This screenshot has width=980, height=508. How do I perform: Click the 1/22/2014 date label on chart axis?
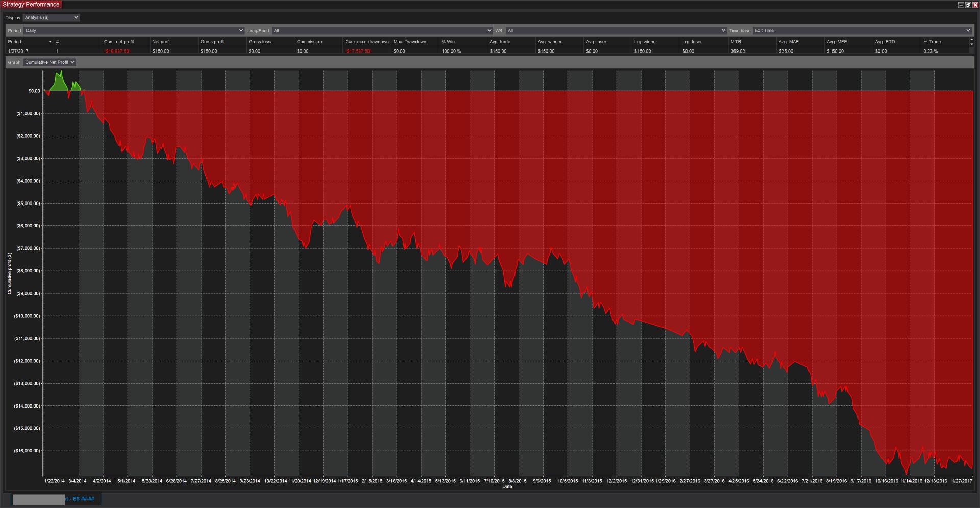coord(55,481)
